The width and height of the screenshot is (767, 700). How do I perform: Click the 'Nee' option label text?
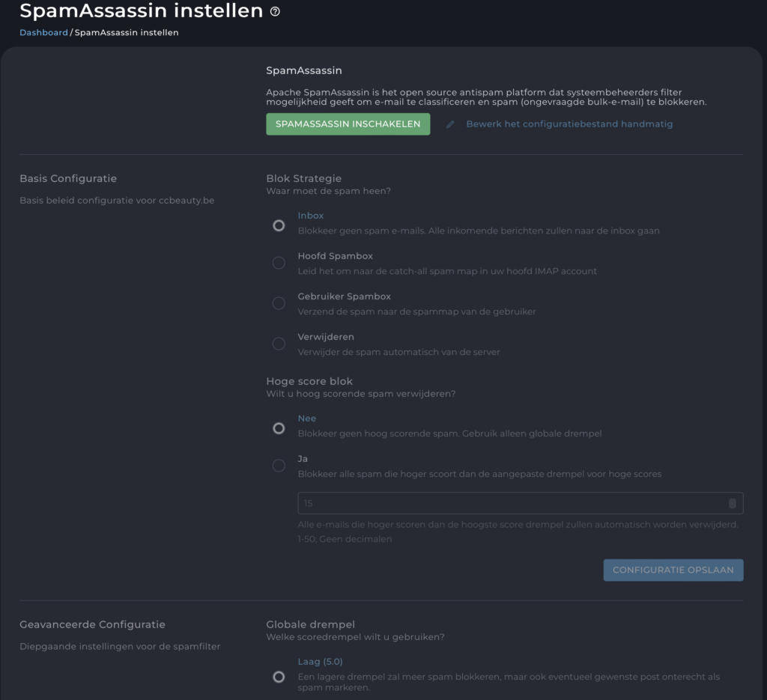coord(306,419)
